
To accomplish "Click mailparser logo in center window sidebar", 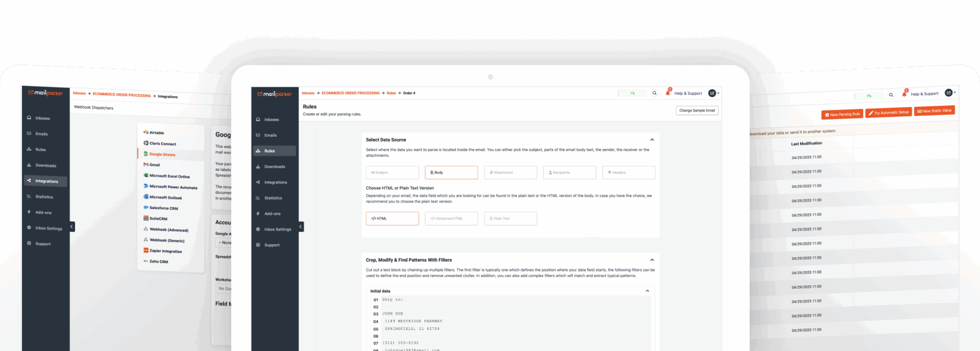I will [274, 94].
